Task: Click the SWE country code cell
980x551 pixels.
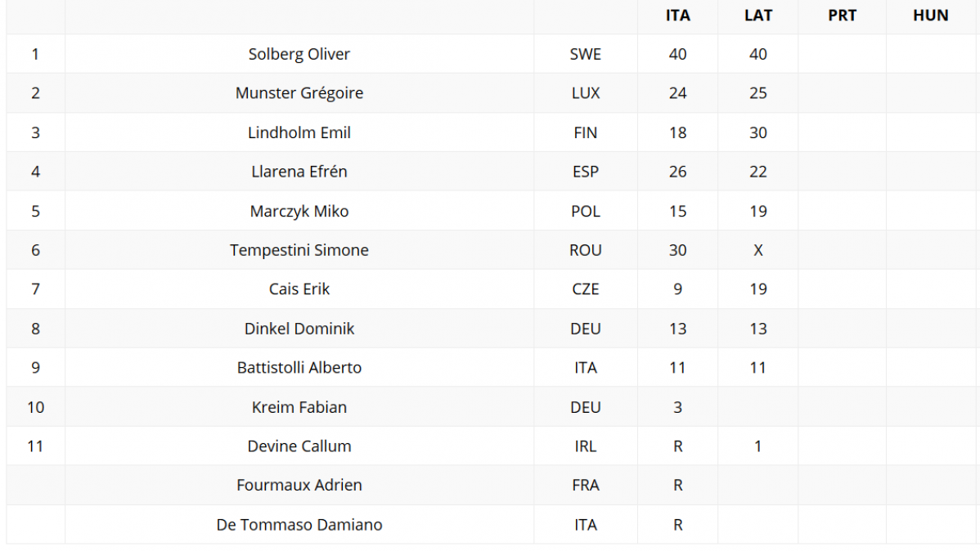Action: pos(585,54)
